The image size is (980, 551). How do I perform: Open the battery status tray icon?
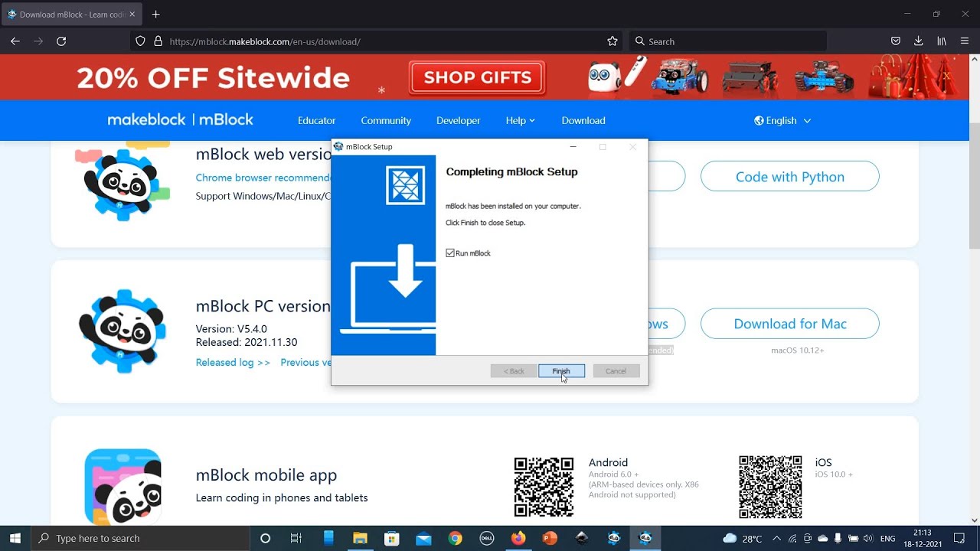pos(853,538)
